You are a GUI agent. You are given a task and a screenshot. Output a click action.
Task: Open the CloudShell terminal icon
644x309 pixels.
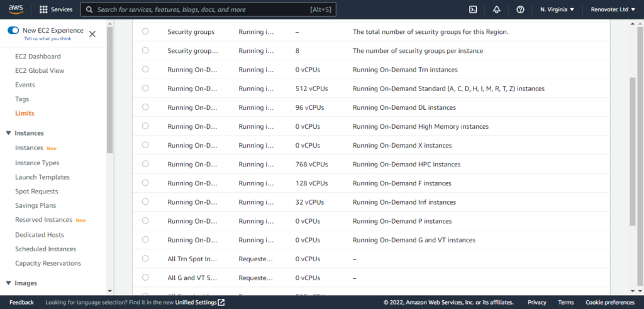(x=473, y=9)
